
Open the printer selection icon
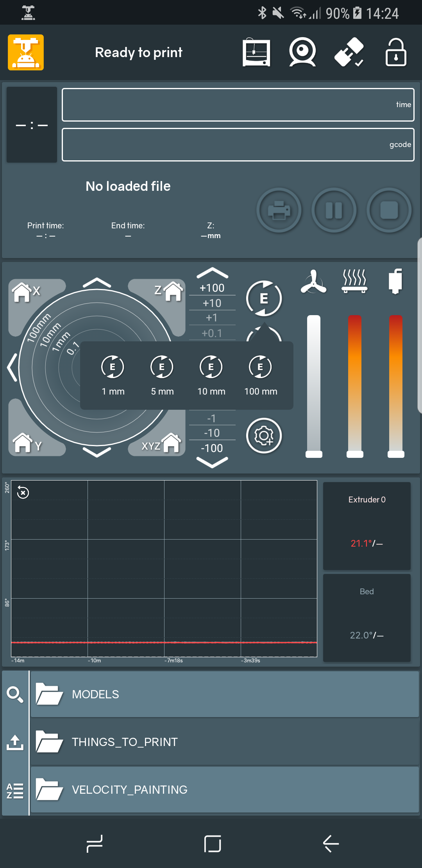coord(256,52)
